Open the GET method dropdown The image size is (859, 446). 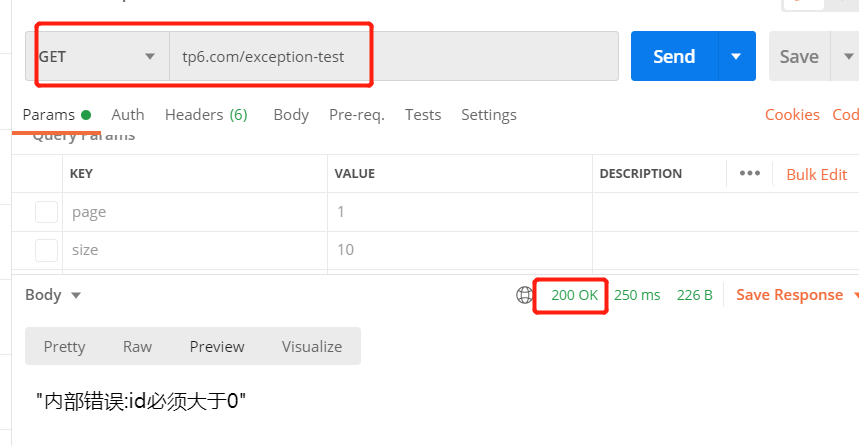point(98,56)
